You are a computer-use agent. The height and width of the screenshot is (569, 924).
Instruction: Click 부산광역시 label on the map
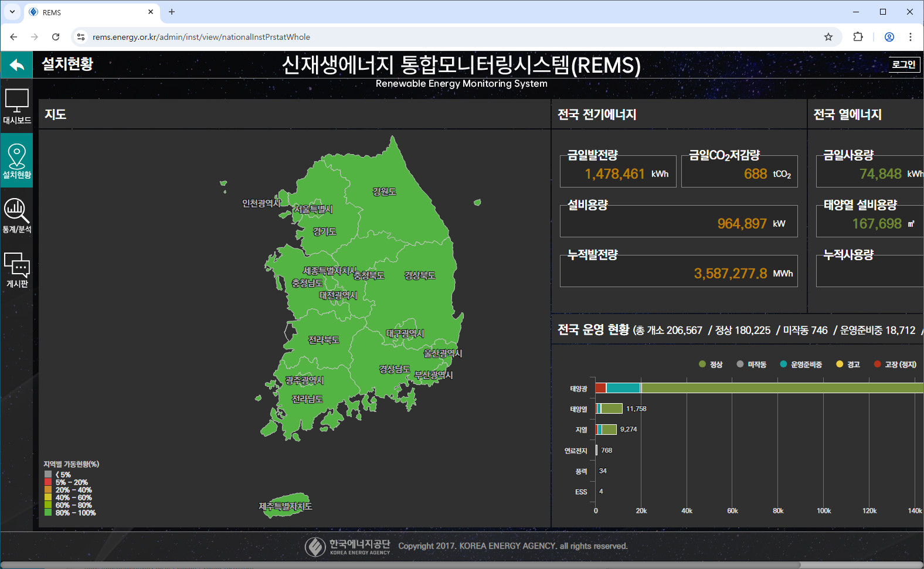[x=434, y=375]
